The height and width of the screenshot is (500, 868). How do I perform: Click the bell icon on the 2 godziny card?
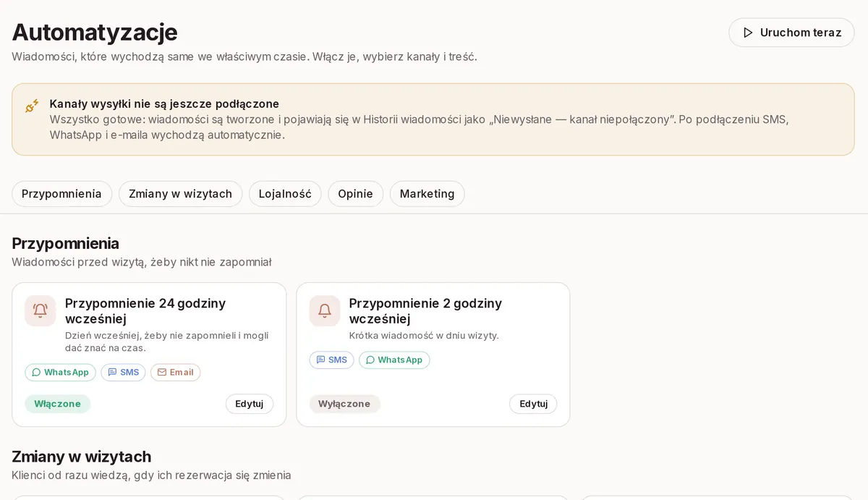pos(325,311)
